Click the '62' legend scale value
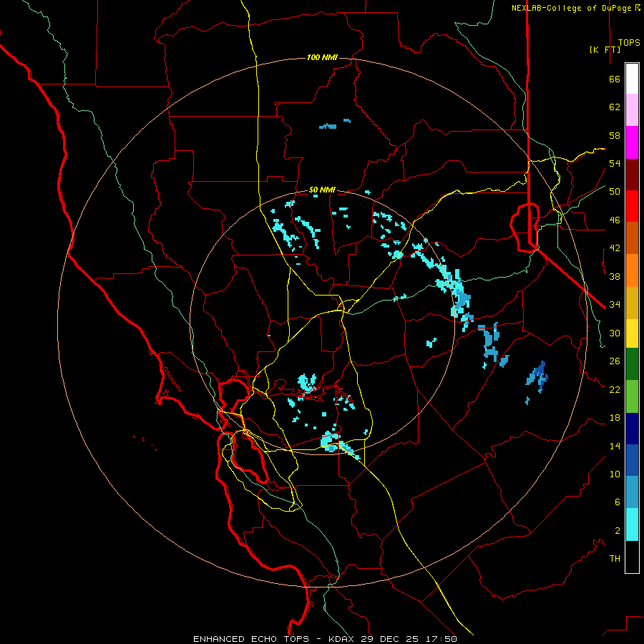This screenshot has height=644, width=644. [x=615, y=107]
